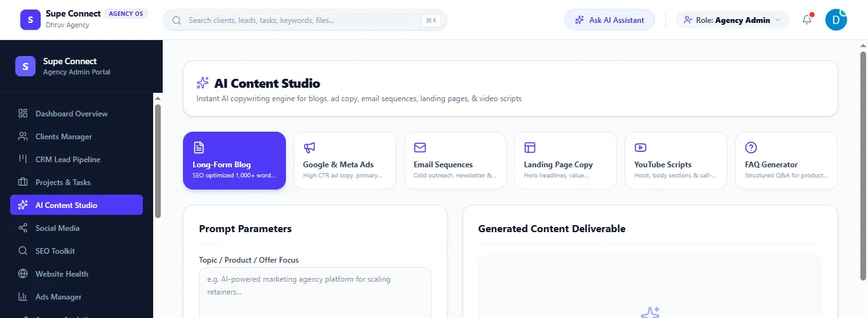Click the Generated Content Deliverable heading

[552, 229]
